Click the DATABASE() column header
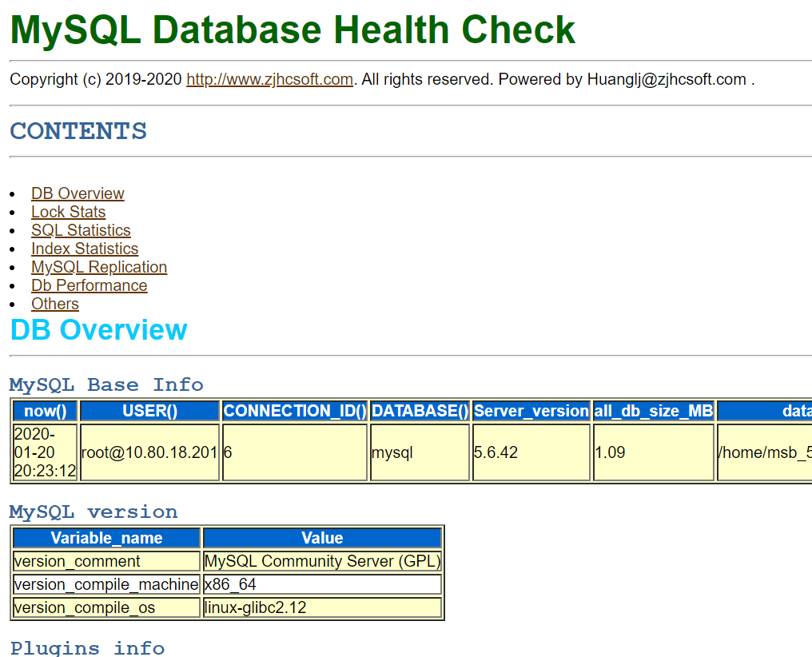The width and height of the screenshot is (812, 657). click(420, 411)
